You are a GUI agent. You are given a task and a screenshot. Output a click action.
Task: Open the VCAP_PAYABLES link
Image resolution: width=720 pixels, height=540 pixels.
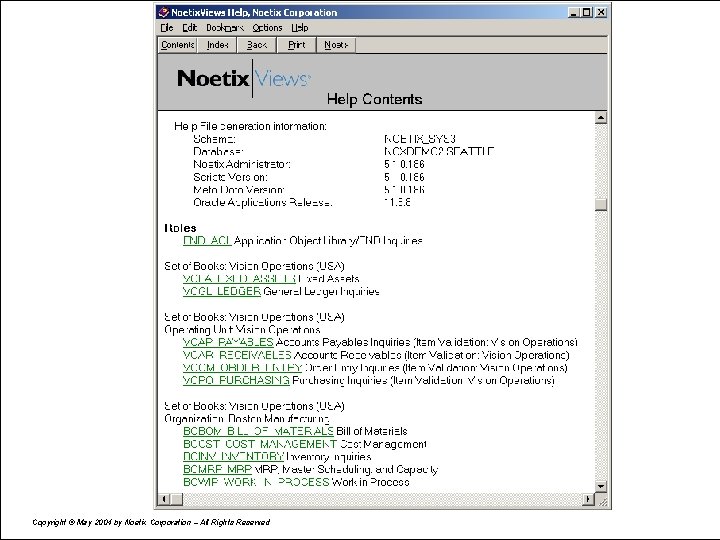tap(228, 343)
